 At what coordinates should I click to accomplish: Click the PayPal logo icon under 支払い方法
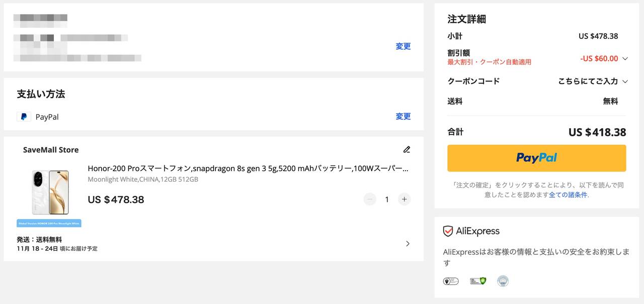click(24, 117)
